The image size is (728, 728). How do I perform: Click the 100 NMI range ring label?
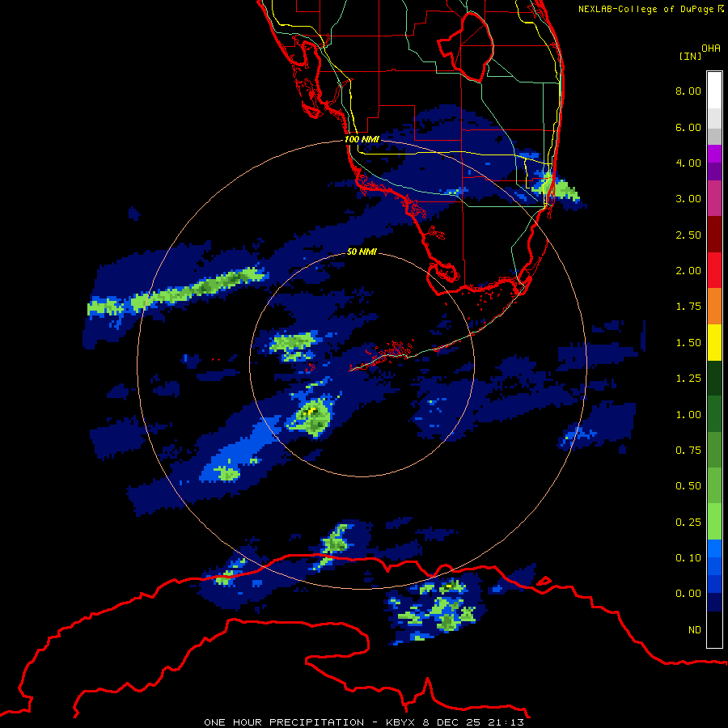click(362, 139)
